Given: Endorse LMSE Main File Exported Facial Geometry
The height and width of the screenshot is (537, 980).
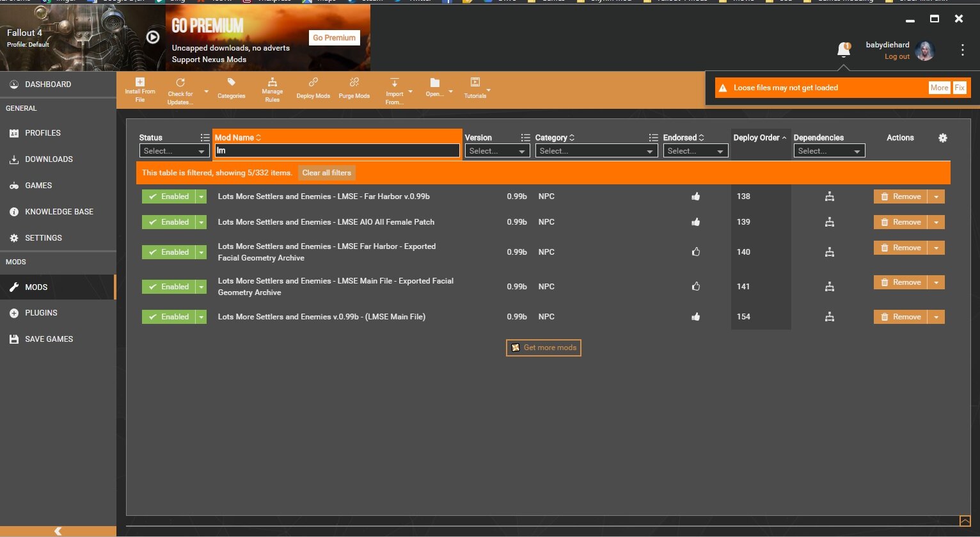Looking at the screenshot, I should coord(696,286).
